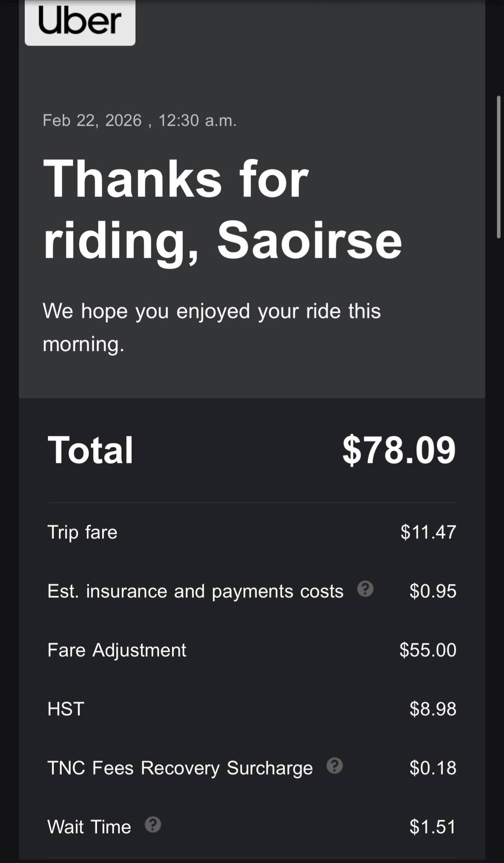Open help icon next to TNC Fees Recovery Surcharge
The height and width of the screenshot is (863, 504).
click(335, 766)
